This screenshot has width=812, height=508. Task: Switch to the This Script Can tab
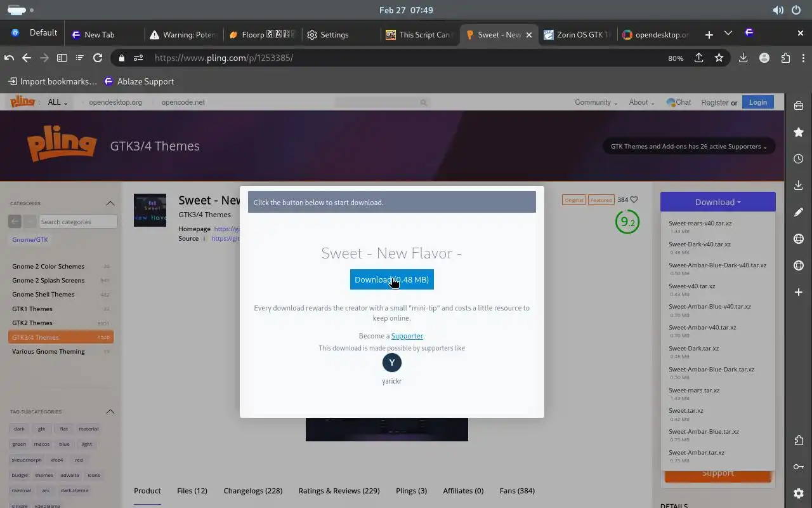coord(421,35)
